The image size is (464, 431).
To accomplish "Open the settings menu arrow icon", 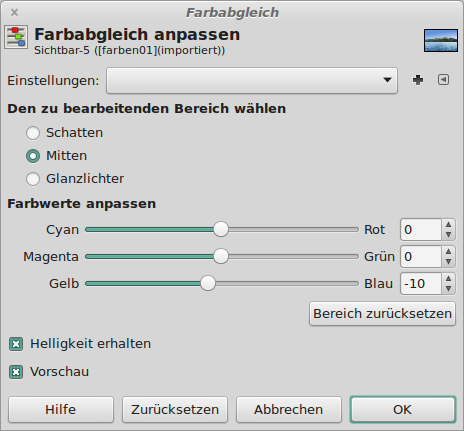I will coord(443,80).
